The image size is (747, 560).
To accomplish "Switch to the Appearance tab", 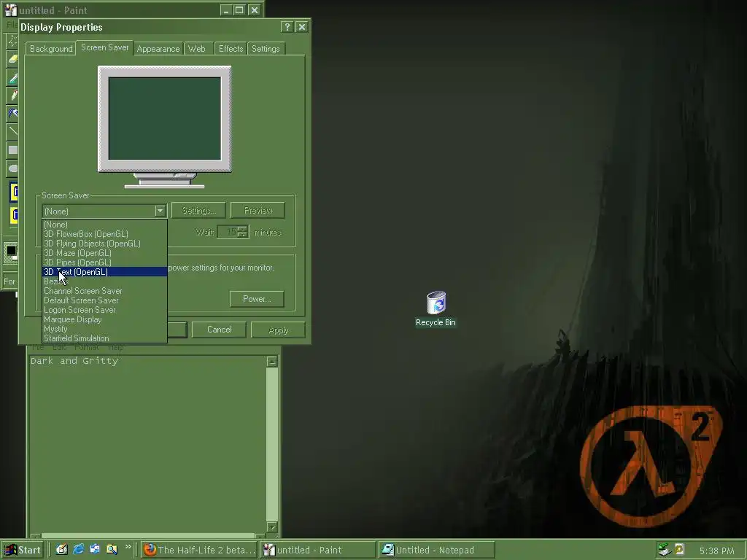I will [x=158, y=49].
